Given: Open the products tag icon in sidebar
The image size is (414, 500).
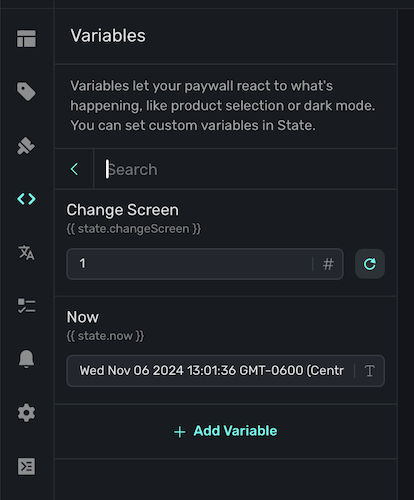Looking at the screenshot, I should tap(26, 91).
